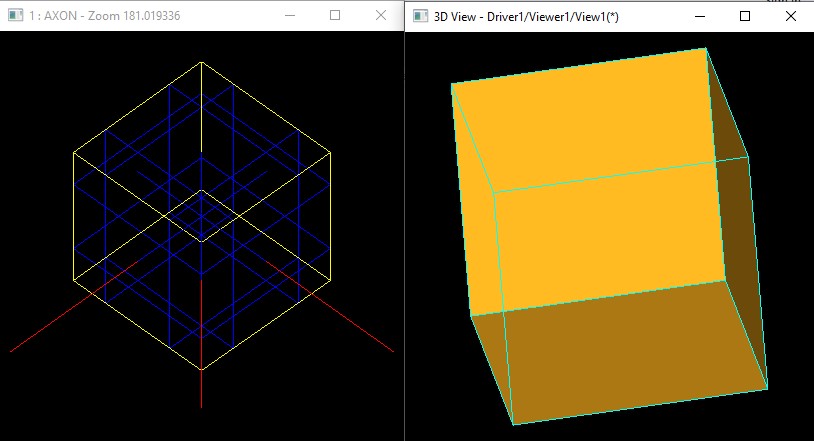The image size is (814, 441).
Task: Click the 3D View window title bar icon
Action: coord(421,16)
